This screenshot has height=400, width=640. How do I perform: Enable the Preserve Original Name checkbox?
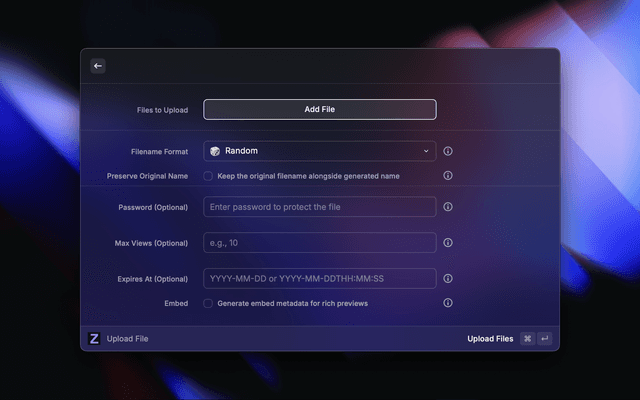coord(208,175)
